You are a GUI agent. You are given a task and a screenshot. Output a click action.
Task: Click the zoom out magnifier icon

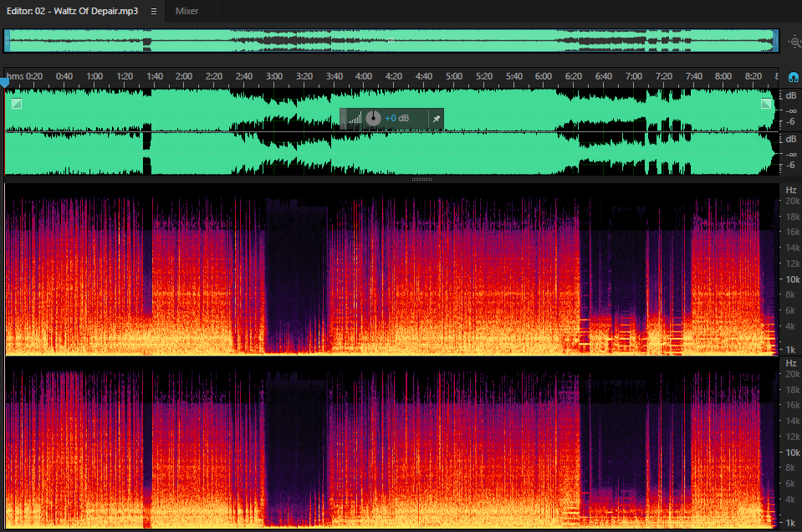click(x=794, y=42)
